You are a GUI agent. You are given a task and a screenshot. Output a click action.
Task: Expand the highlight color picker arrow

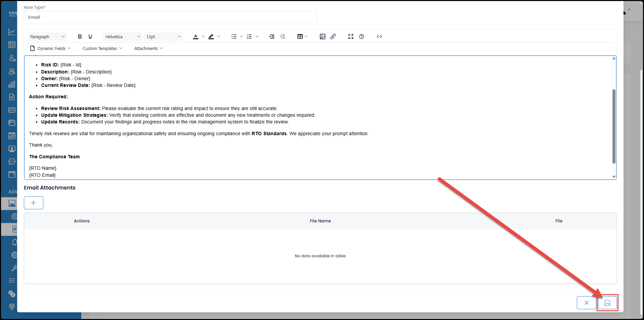click(x=219, y=37)
